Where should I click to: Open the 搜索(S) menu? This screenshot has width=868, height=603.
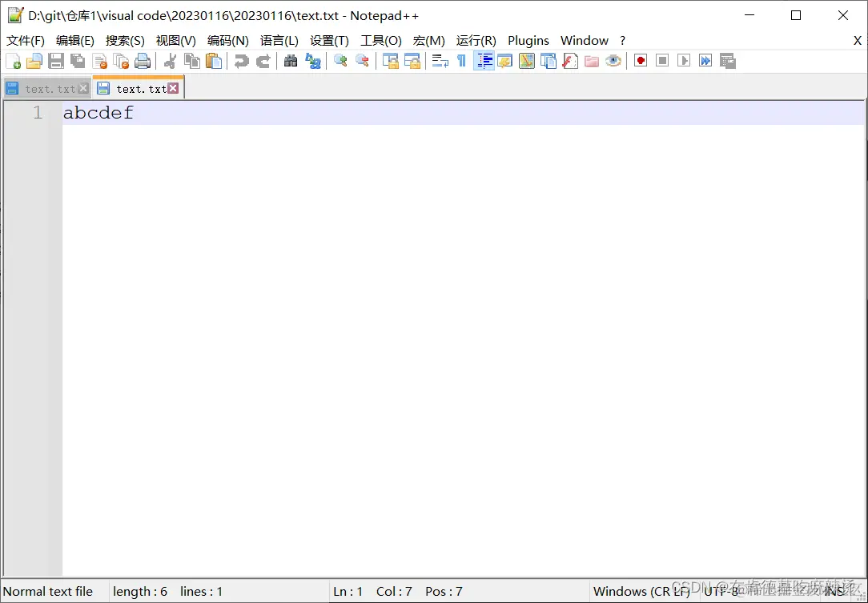[125, 40]
